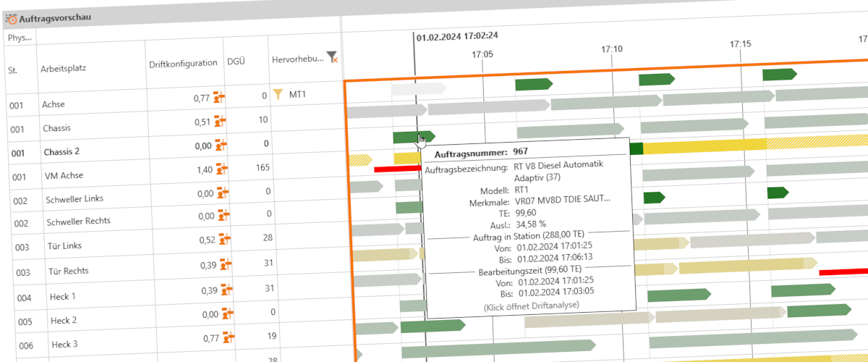The height and width of the screenshot is (362, 868).
Task: Open drift configuration icon in Schweller Links row
Action: [224, 192]
